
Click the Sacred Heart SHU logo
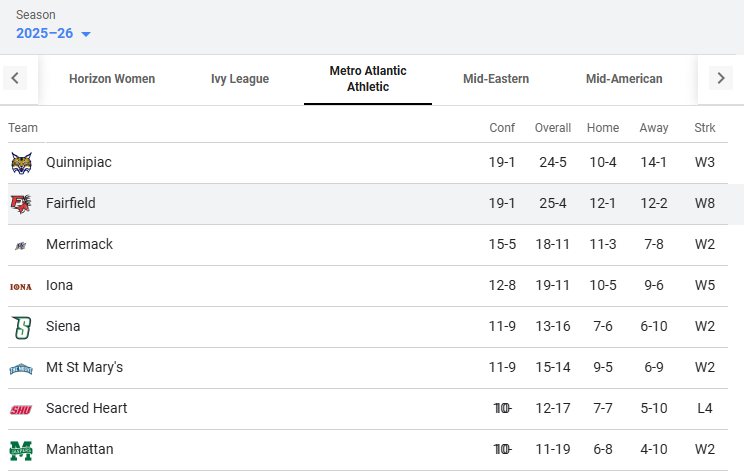(x=21, y=409)
